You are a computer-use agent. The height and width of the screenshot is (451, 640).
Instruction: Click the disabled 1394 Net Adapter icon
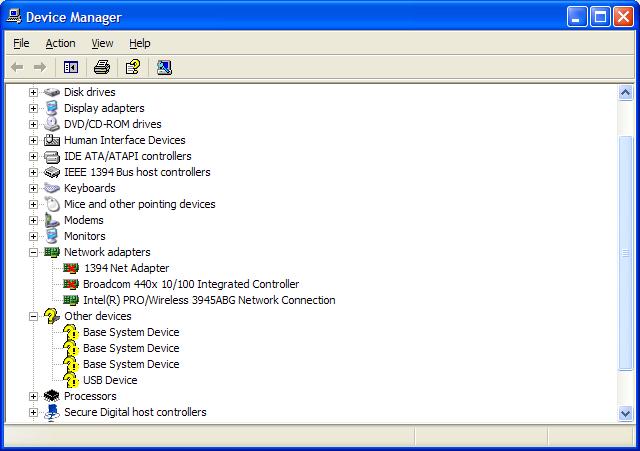[71, 268]
